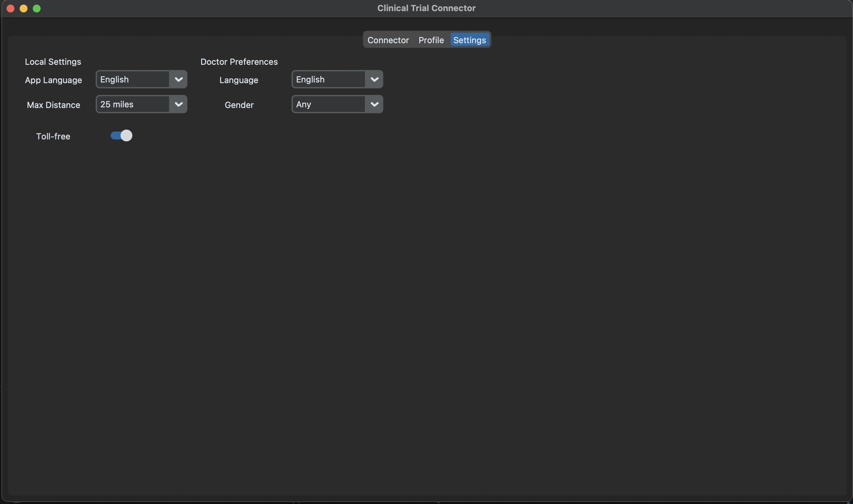This screenshot has width=853, height=504.
Task: Maximize window using the green button
Action: pyautogui.click(x=37, y=9)
